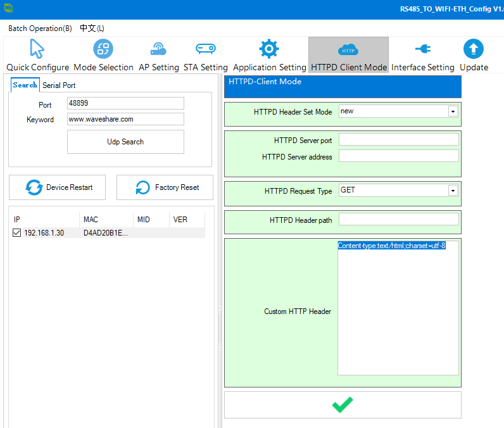Click HTTPD Server address field
The width and height of the screenshot is (504, 428).
pyautogui.click(x=398, y=156)
